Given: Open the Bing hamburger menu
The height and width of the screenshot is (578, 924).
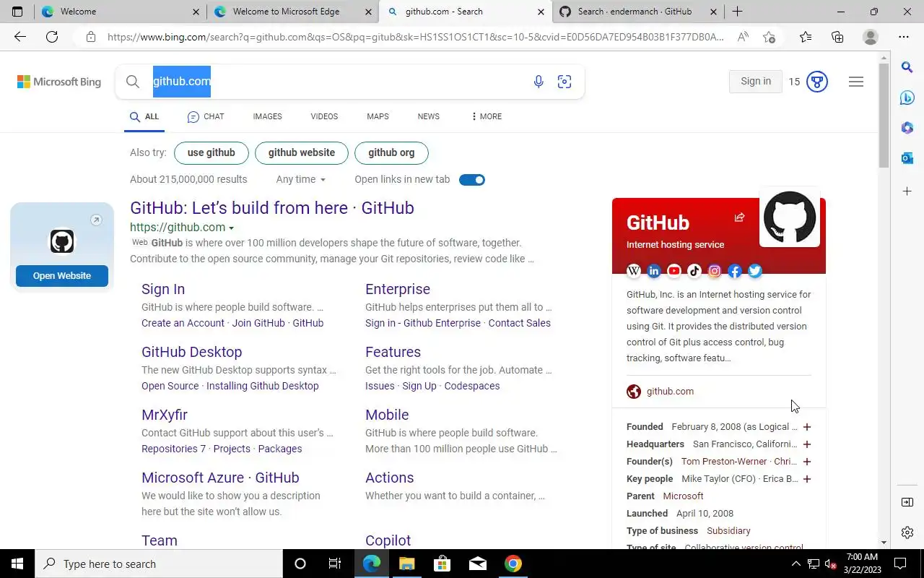Looking at the screenshot, I should (856, 82).
